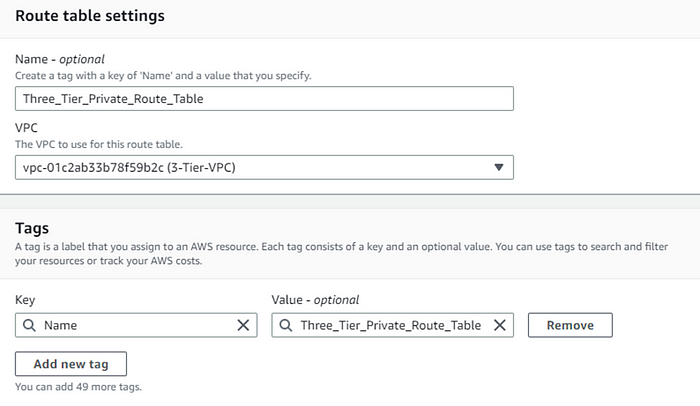Click the route table Name input field

(264, 98)
